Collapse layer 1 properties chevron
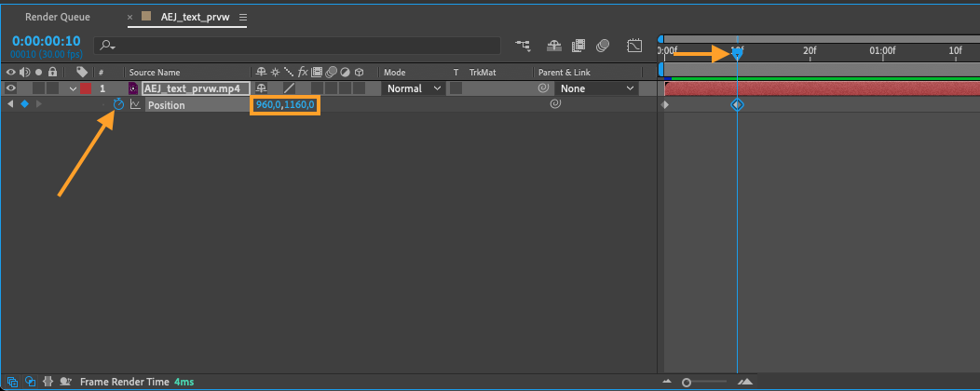The height and width of the screenshot is (391, 980). click(73, 88)
